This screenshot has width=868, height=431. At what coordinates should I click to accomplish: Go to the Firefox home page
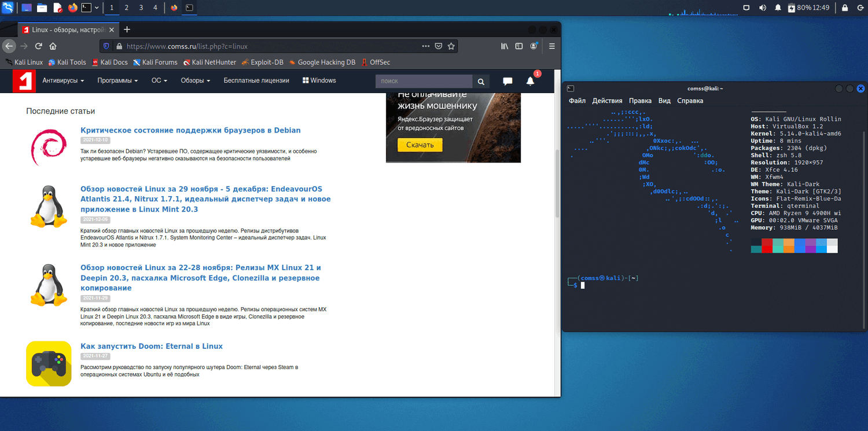pyautogui.click(x=53, y=46)
